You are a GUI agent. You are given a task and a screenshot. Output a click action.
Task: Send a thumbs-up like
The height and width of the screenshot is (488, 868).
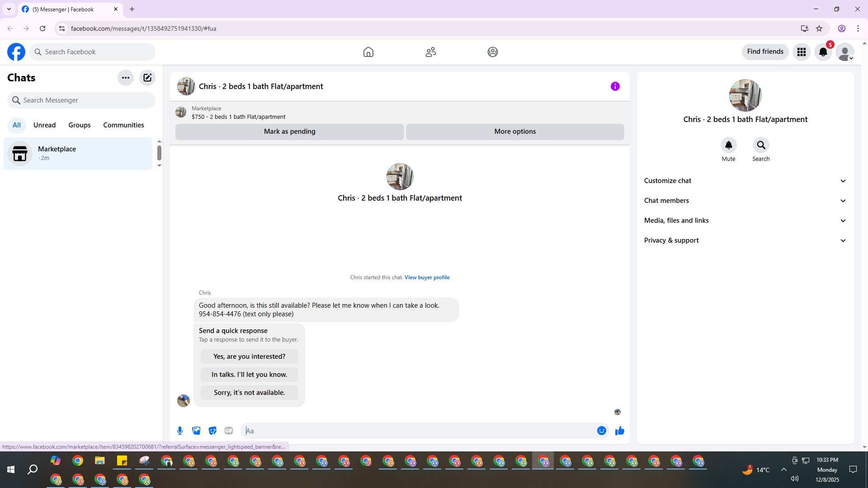(x=620, y=431)
